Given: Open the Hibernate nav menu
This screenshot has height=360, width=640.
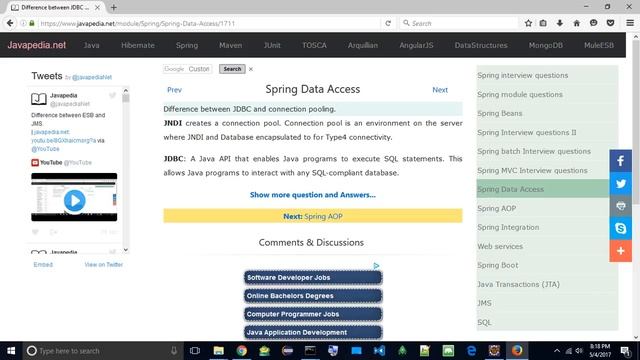Looking at the screenshot, I should 138,45.
